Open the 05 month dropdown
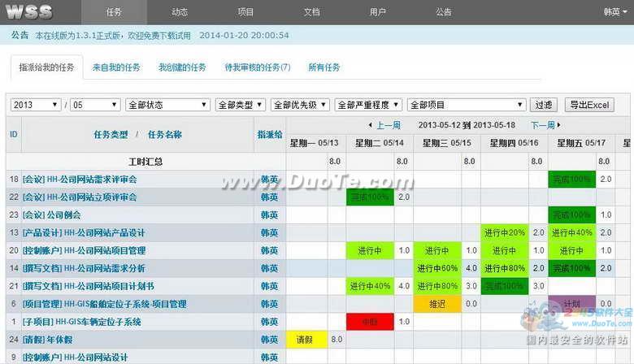This screenshot has width=634, height=364. click(95, 105)
